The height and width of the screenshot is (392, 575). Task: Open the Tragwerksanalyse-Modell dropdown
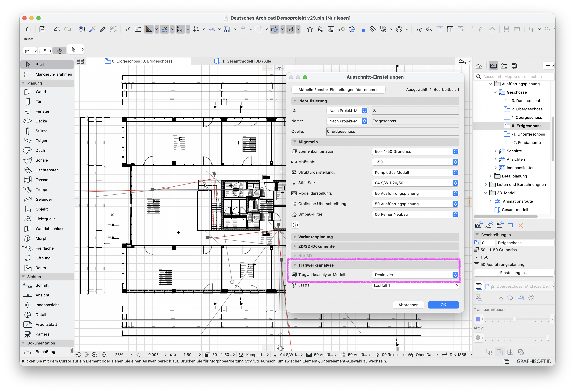(415, 275)
